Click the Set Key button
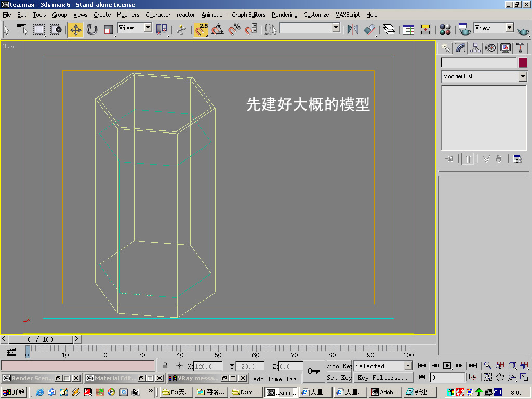This screenshot has width=532, height=399. [x=339, y=377]
